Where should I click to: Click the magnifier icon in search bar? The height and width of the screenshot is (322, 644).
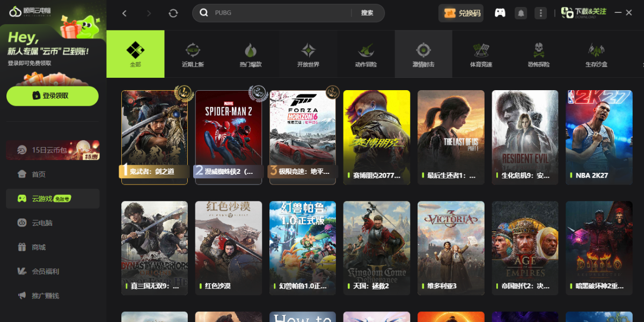204,13
